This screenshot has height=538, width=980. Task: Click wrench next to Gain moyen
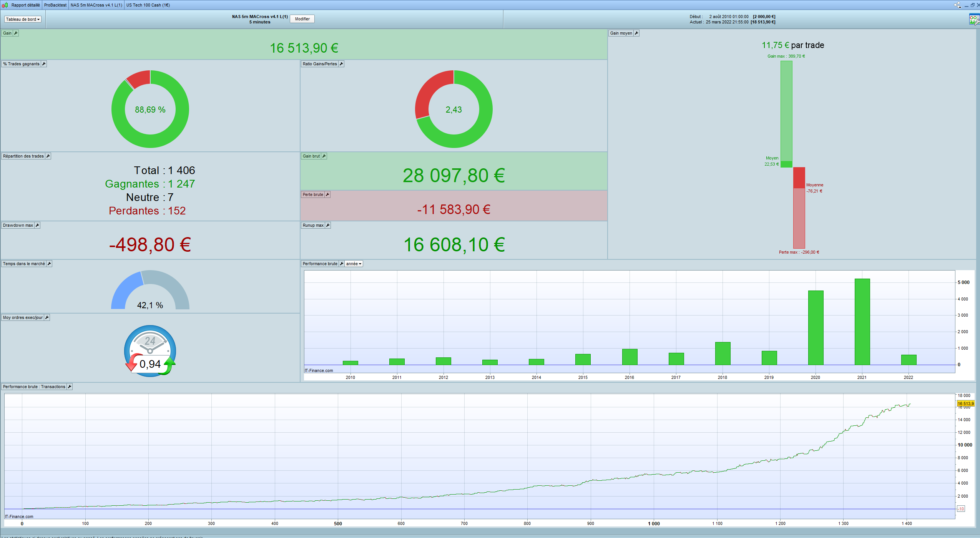pos(636,33)
